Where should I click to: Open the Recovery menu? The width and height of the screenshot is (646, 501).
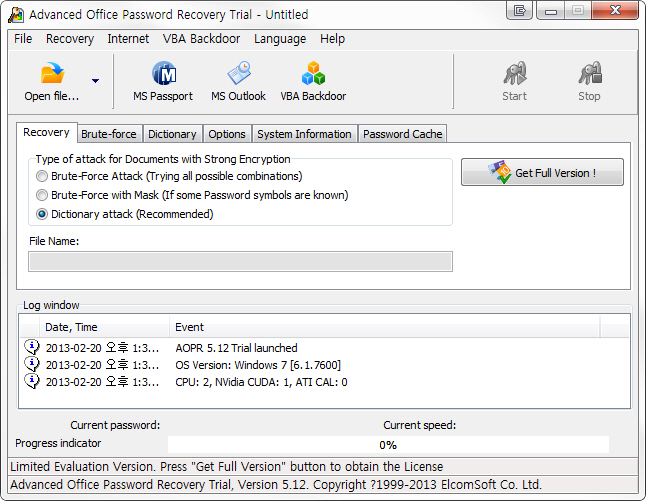pyautogui.click(x=70, y=39)
